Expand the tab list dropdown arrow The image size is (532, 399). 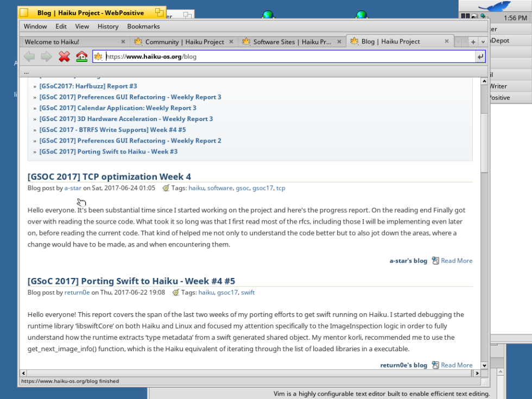[x=482, y=42]
